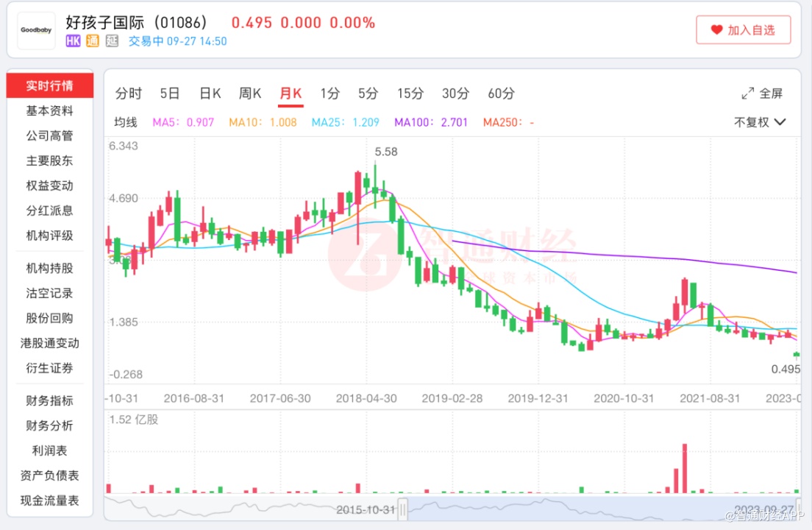
Task: Switch to 1分 chart tab
Action: 330,93
